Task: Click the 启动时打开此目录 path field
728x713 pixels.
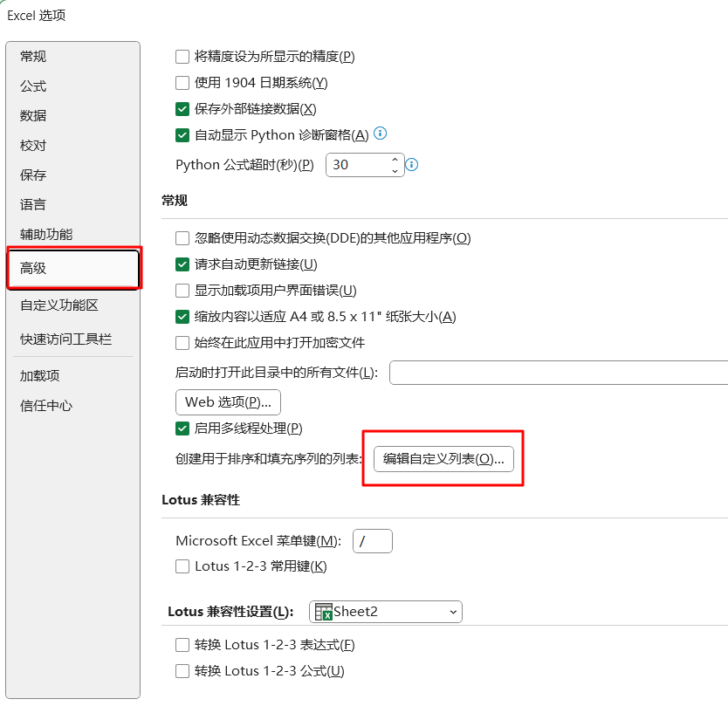Action: click(x=559, y=373)
